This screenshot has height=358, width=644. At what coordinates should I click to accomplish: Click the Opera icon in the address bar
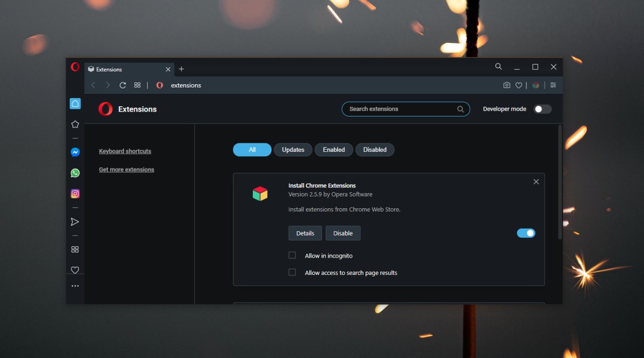159,85
